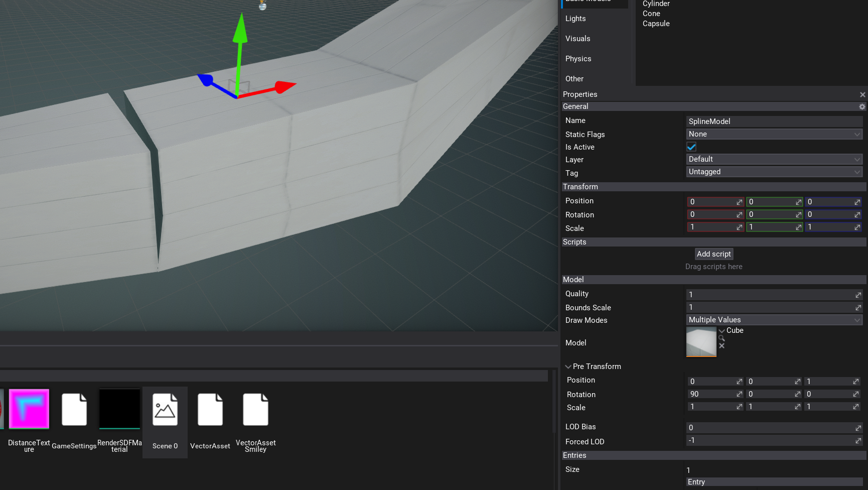Open the Draw Modes dropdown

774,320
